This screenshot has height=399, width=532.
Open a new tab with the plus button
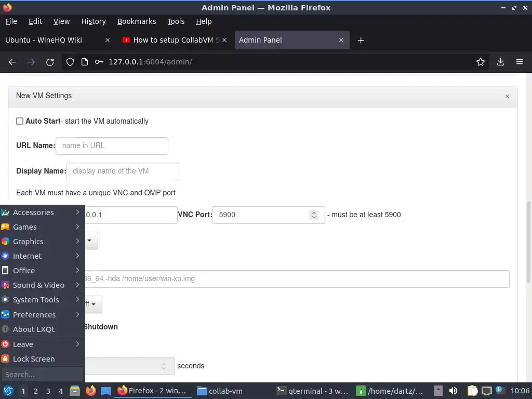(361, 41)
